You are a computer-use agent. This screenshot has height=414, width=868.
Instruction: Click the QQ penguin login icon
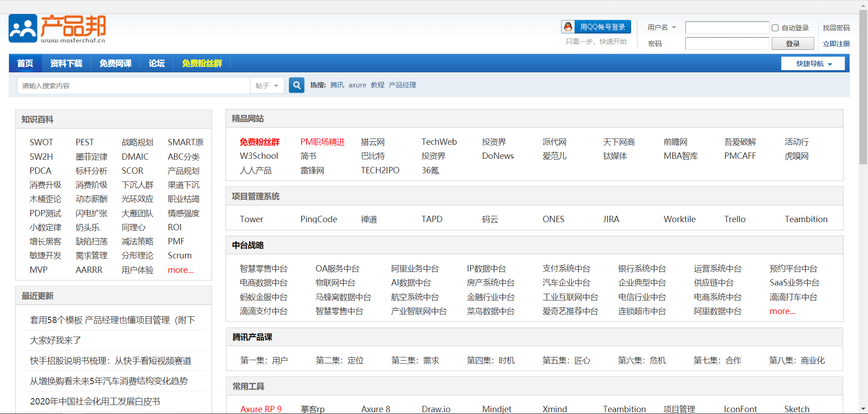(568, 27)
